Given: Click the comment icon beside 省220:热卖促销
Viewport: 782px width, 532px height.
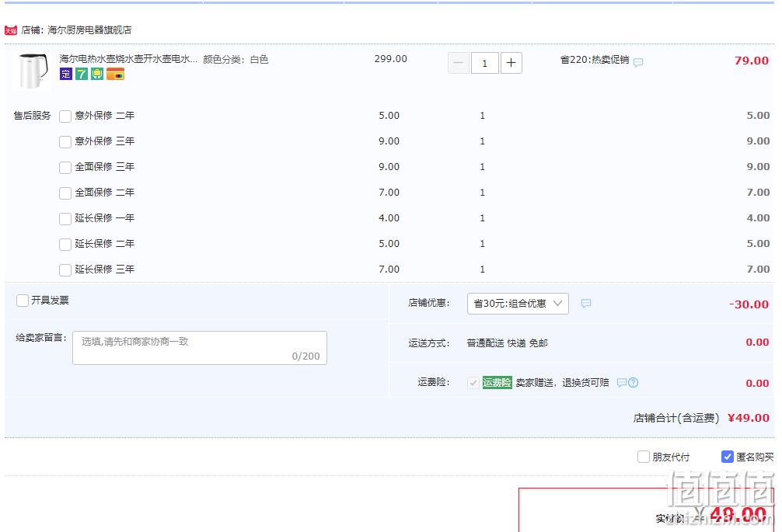Looking at the screenshot, I should 638,62.
